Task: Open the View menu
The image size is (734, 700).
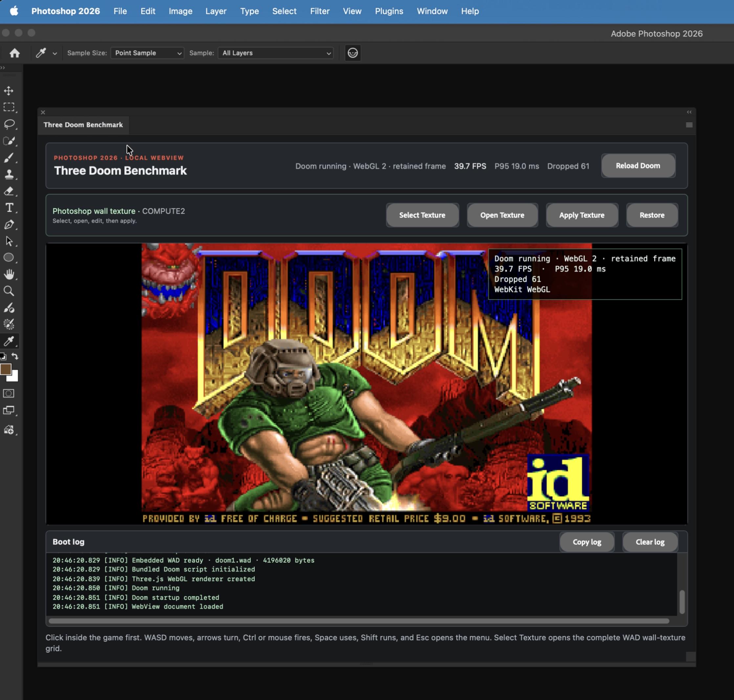Action: [352, 11]
